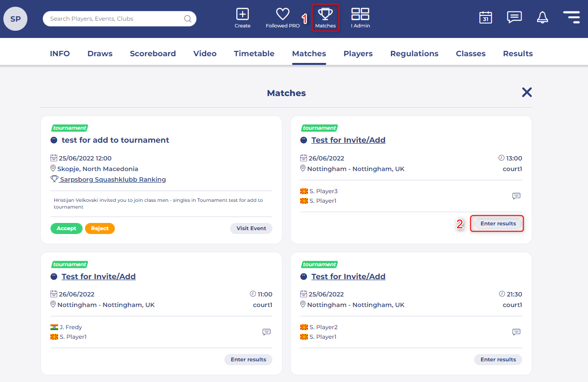Open chat icon for S. Player2 match
The height and width of the screenshot is (382, 588).
[516, 332]
